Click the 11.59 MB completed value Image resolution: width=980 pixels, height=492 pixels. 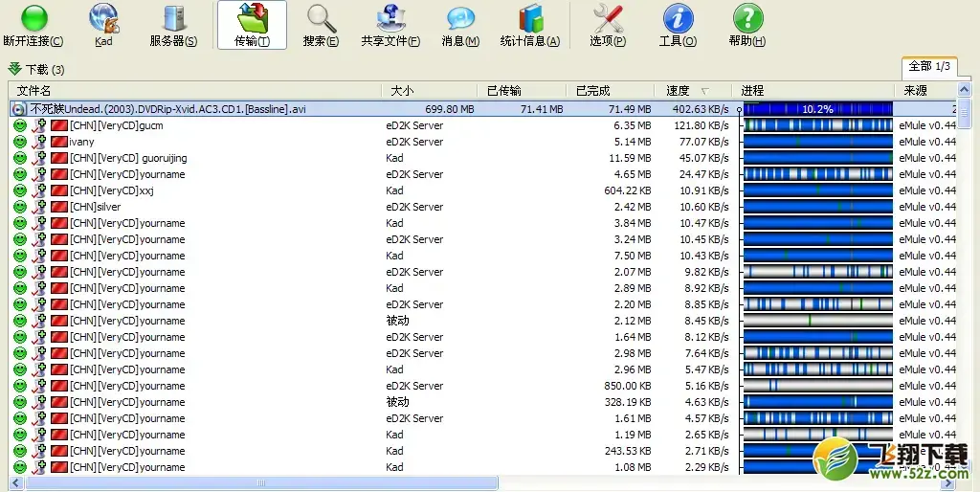[x=630, y=158]
